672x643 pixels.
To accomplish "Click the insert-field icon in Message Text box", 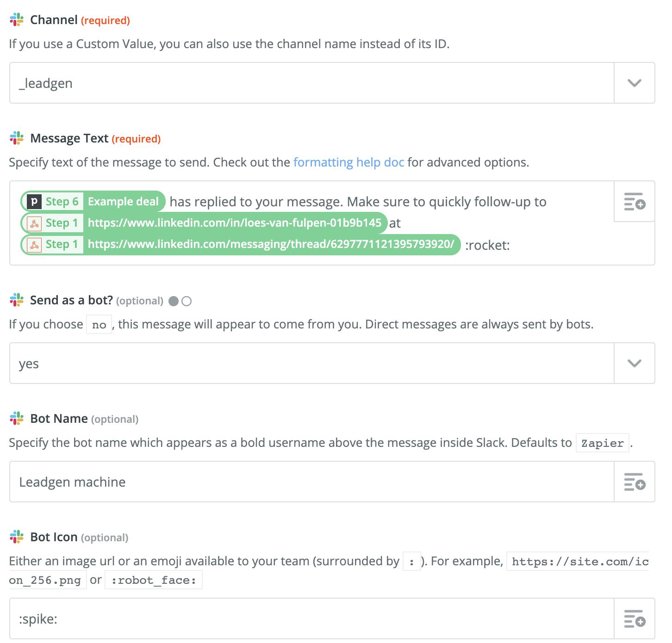I will tap(635, 202).
